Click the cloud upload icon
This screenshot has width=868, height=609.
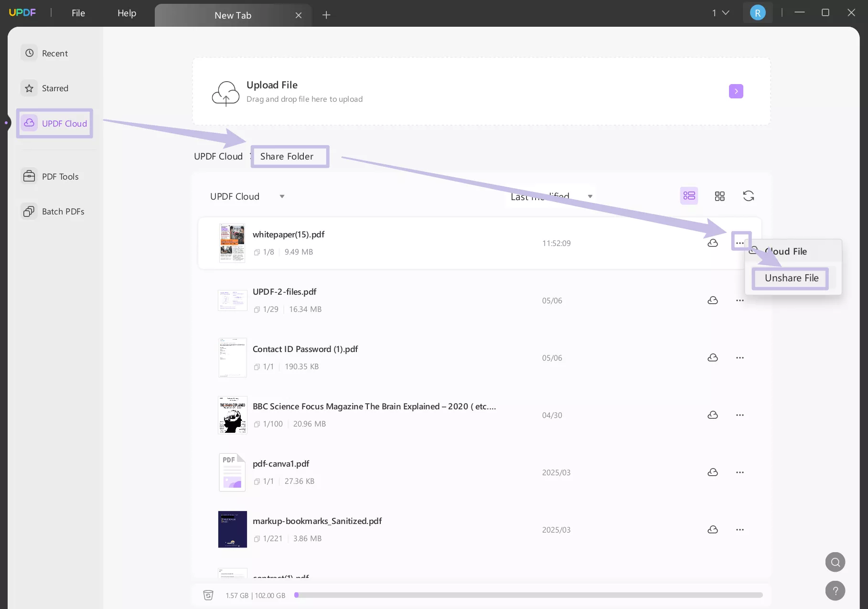(x=225, y=93)
